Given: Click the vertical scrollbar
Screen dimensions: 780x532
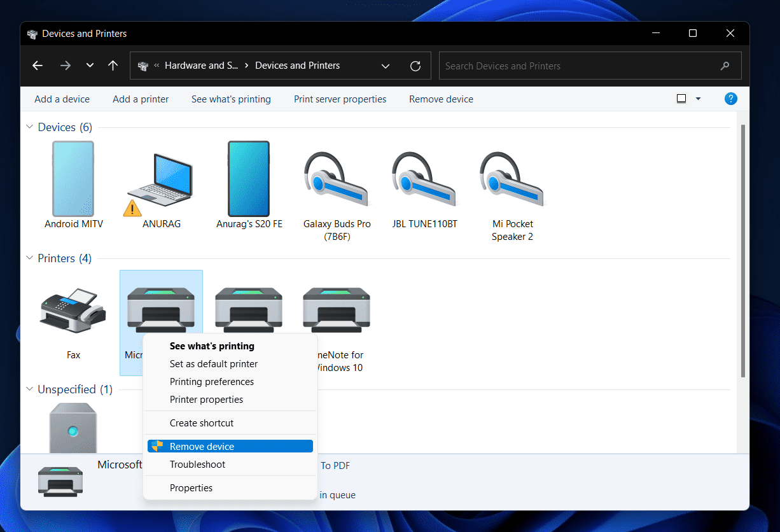Looking at the screenshot, I should [743, 250].
